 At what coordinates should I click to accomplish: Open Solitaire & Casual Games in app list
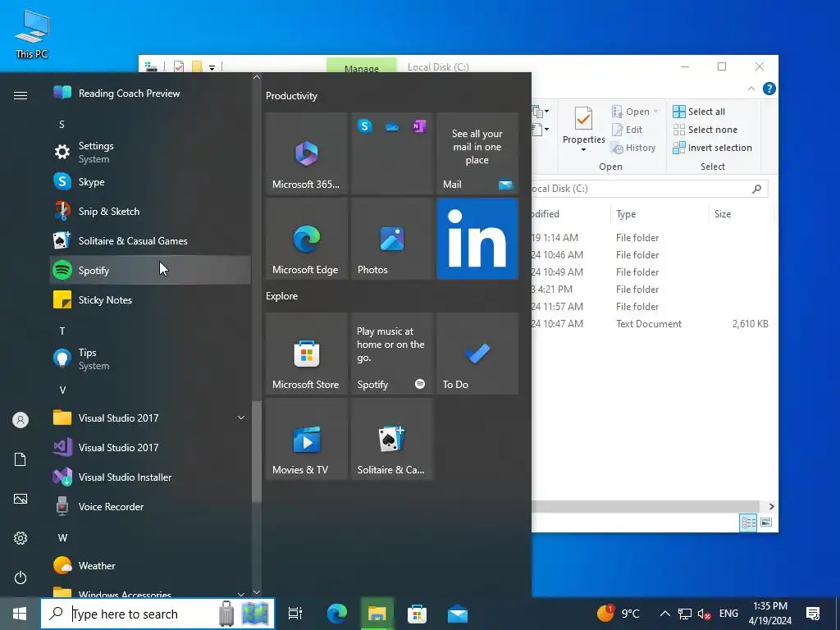point(150,240)
